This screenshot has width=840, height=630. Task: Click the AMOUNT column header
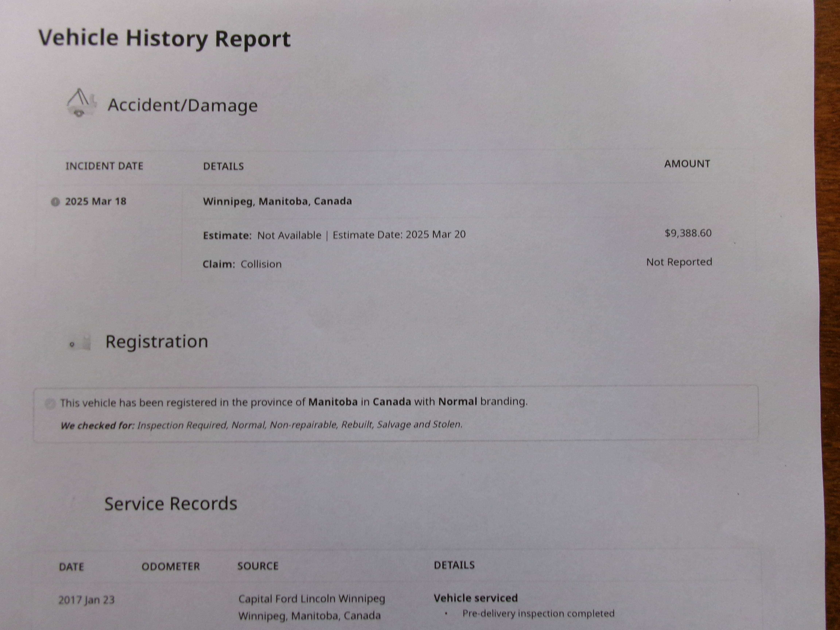687,164
